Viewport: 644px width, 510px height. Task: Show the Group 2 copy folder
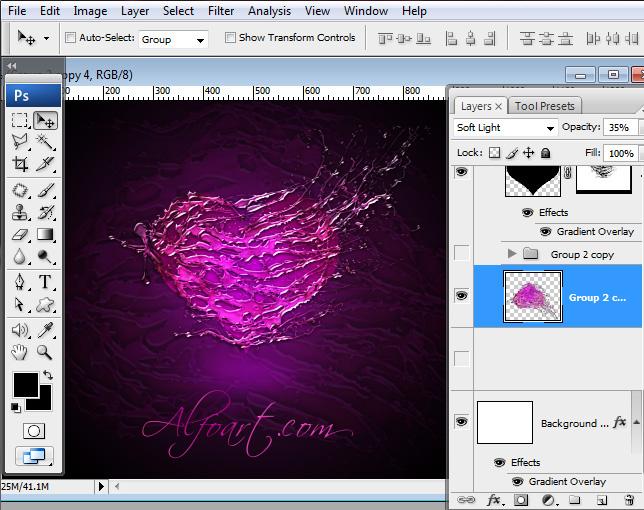461,254
